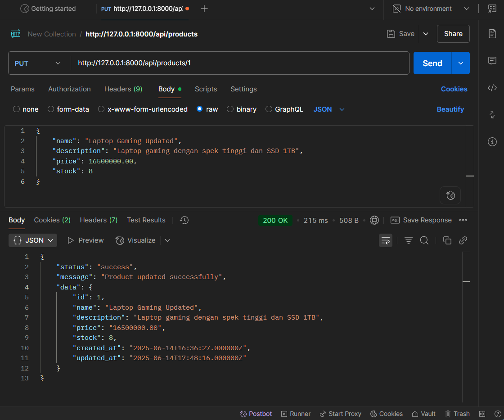Click the Beautify link
The height and width of the screenshot is (420, 504).
[x=450, y=109]
